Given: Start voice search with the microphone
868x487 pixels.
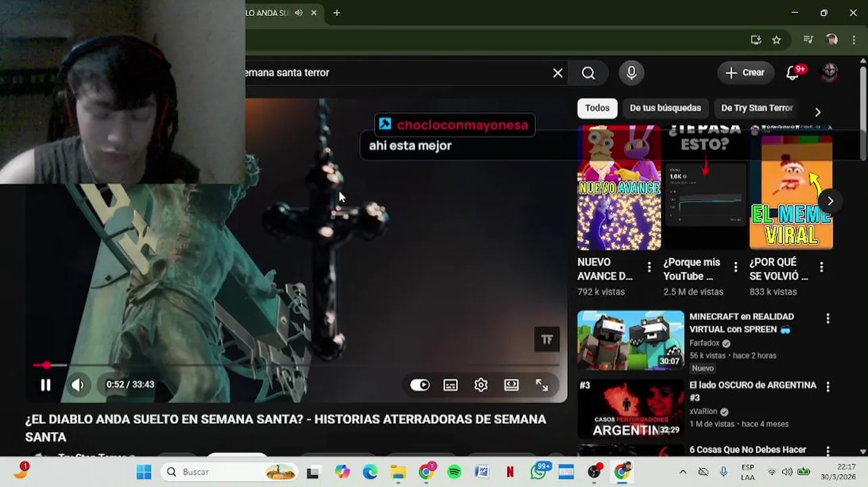Looking at the screenshot, I should coord(631,73).
